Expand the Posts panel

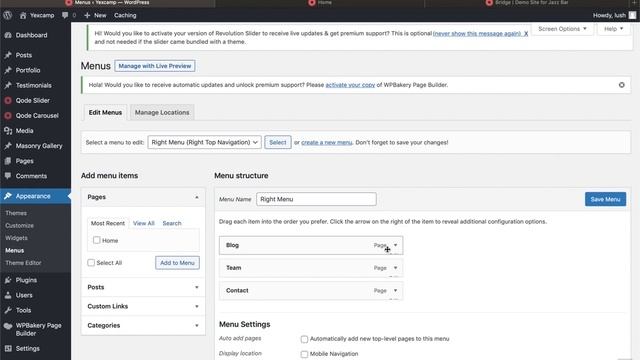pyautogui.click(x=197, y=287)
